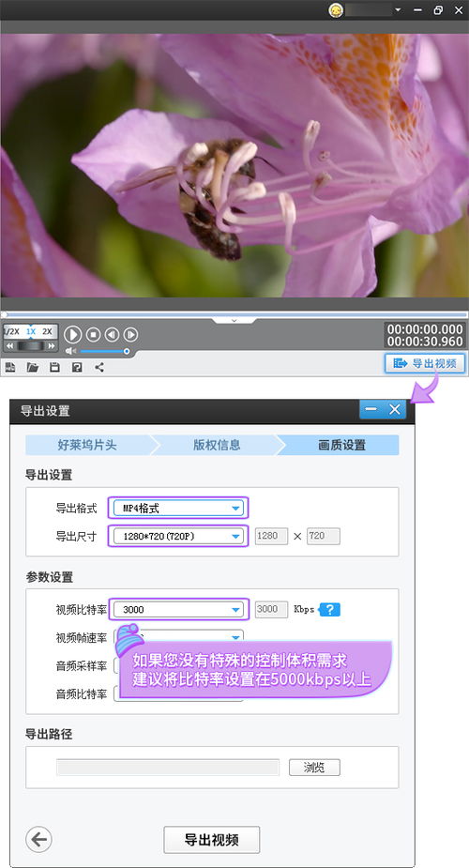Switch to the 好莱坞片头 tab
The image size is (469, 868).
pos(87,445)
